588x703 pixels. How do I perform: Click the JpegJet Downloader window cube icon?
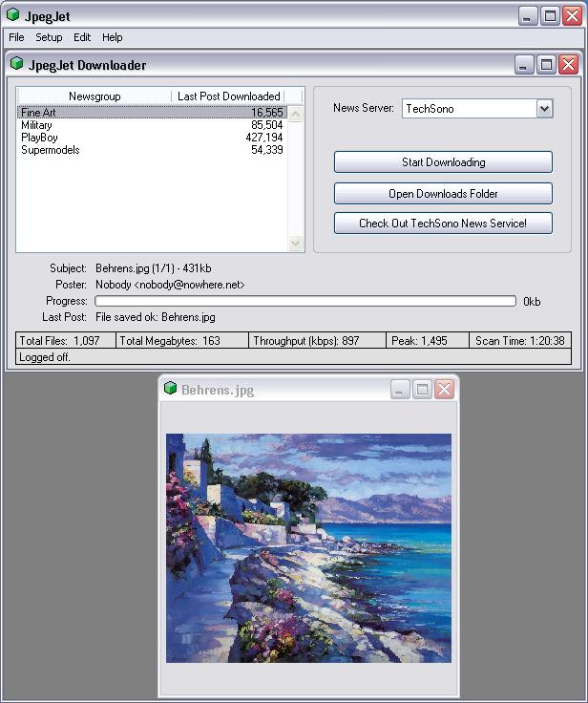[16, 63]
